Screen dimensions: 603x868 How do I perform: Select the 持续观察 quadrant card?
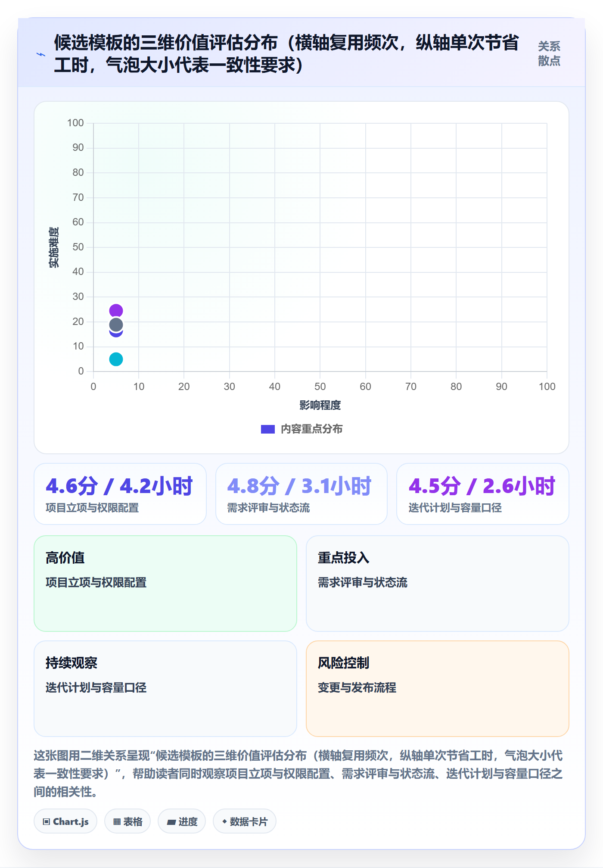point(165,689)
